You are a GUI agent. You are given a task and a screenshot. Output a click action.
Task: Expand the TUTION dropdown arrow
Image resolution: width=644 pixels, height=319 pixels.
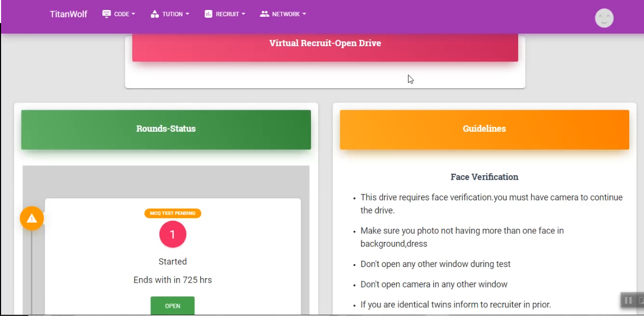(x=187, y=14)
